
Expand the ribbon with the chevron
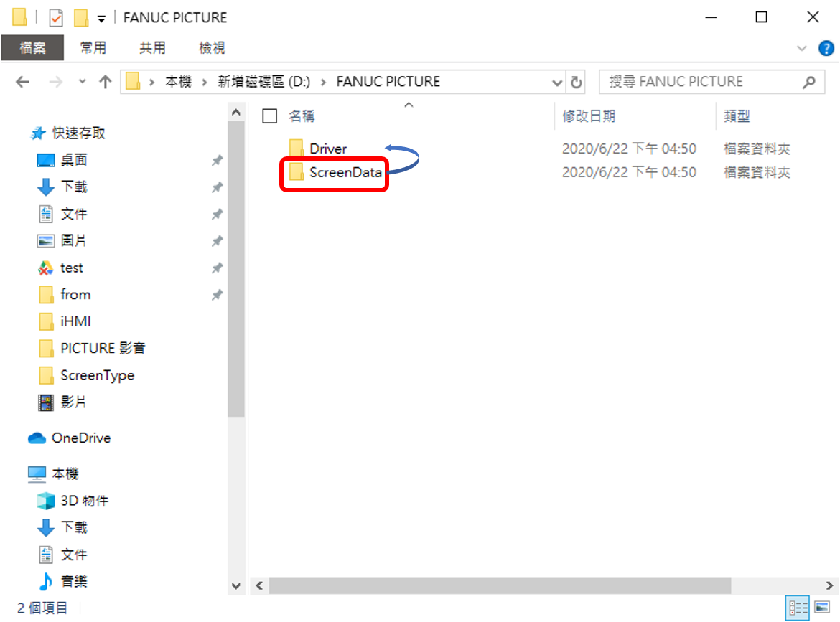click(802, 48)
